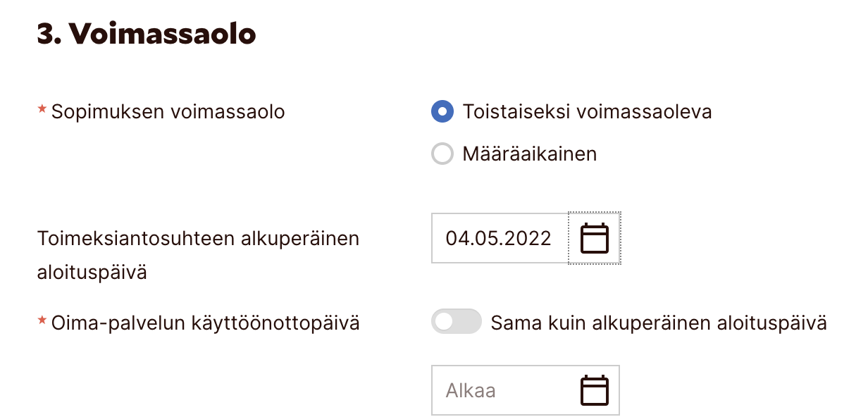868x417 pixels.
Task: Click the word aloituspäivä on the label's second line
Action: point(92,273)
